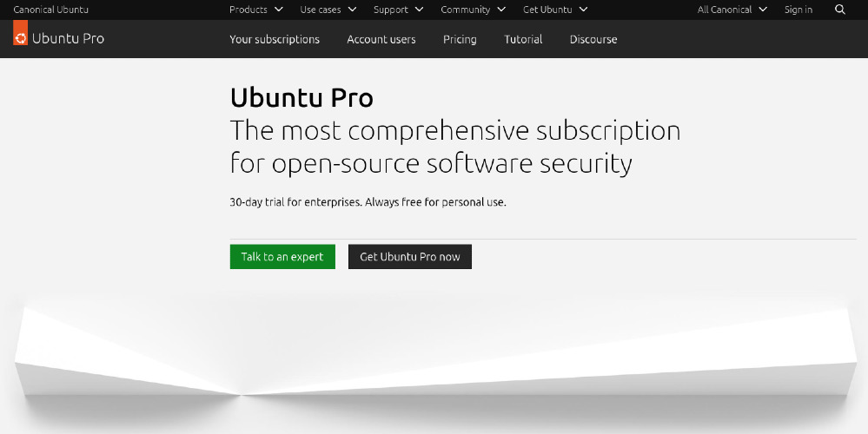Go to Your subscriptions tab
868x434 pixels.
pos(275,39)
